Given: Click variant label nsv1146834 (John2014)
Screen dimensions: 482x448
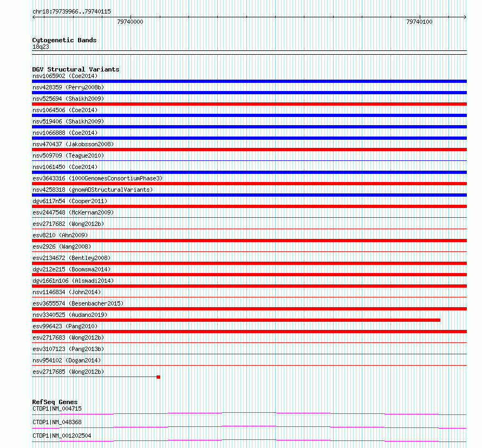Looking at the screenshot, I should point(67,292).
